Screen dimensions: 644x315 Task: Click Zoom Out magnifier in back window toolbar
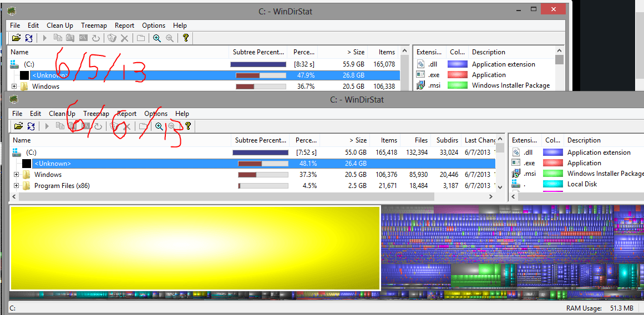[x=169, y=38]
